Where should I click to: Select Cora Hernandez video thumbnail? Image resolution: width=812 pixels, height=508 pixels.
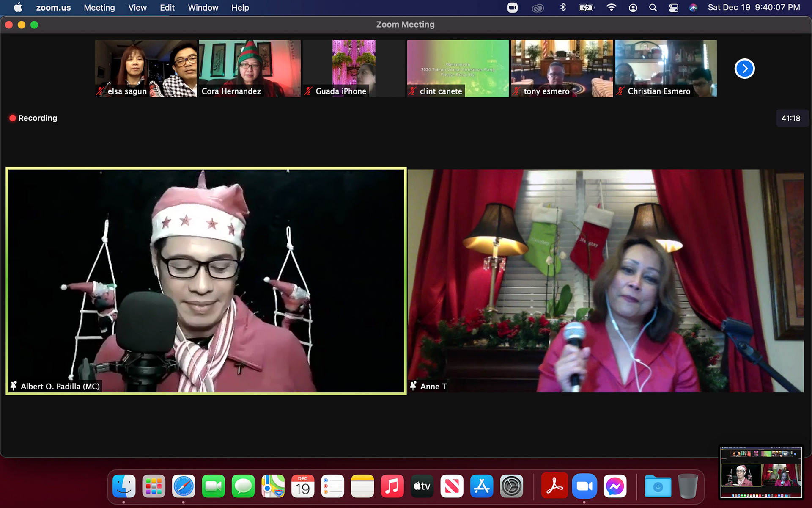coord(250,69)
